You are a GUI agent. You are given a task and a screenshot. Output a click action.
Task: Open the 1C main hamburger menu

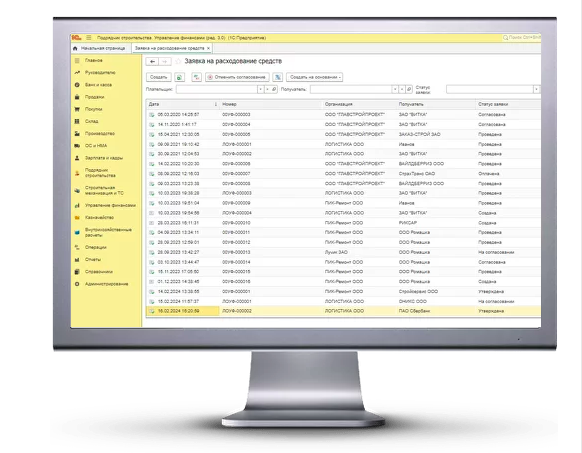pyautogui.click(x=89, y=38)
